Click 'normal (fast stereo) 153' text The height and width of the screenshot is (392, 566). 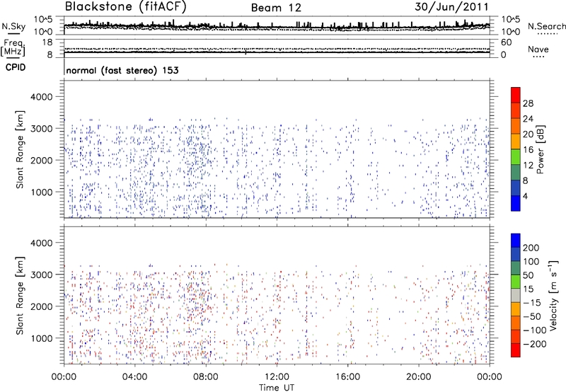122,70
